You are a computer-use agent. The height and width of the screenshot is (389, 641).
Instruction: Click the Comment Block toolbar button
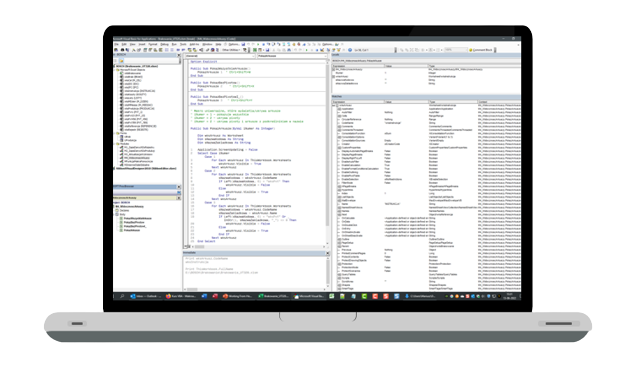[481, 50]
